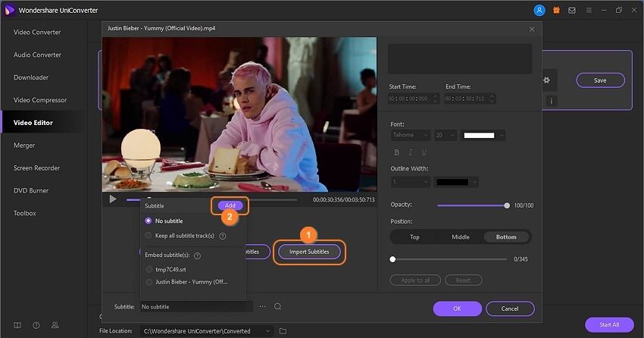Viewport: 644px width, 338px height.
Task: Set subtitle position to Top
Action: (414, 237)
